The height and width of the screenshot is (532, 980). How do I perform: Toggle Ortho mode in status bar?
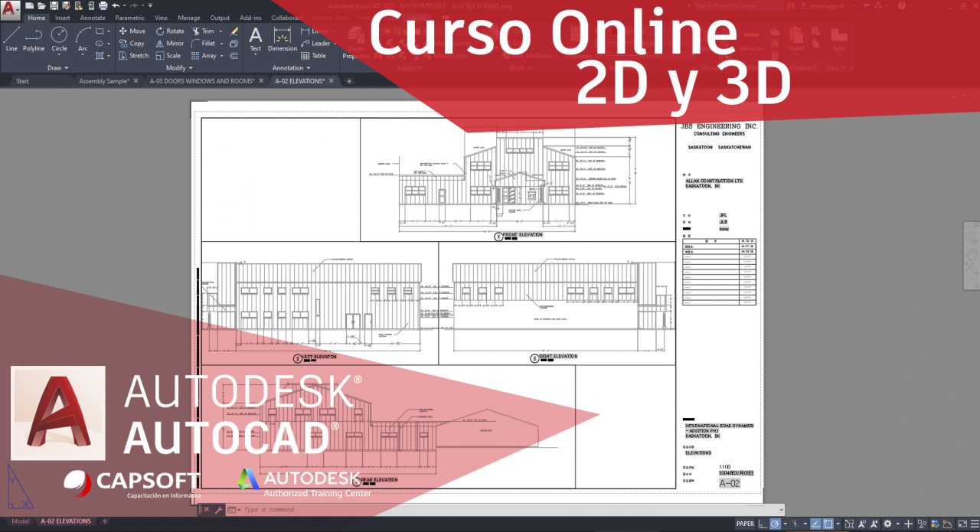coord(763,524)
